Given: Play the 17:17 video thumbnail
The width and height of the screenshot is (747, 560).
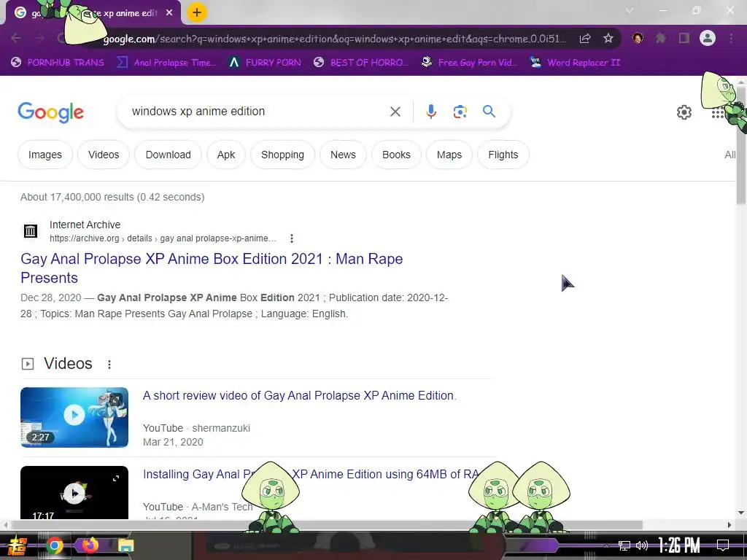Looking at the screenshot, I should pyautogui.click(x=74, y=492).
